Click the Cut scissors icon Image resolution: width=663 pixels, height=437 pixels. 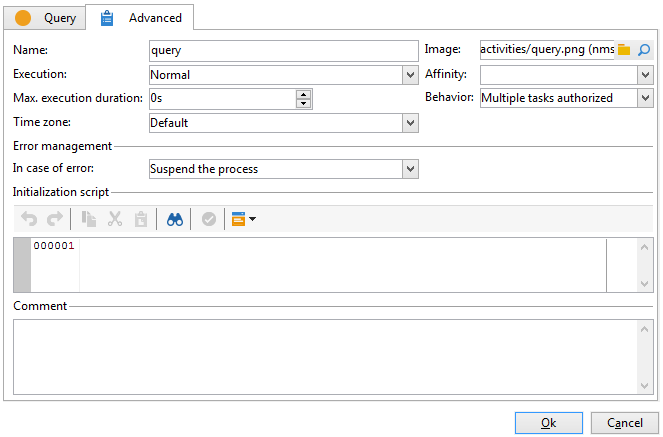115,219
